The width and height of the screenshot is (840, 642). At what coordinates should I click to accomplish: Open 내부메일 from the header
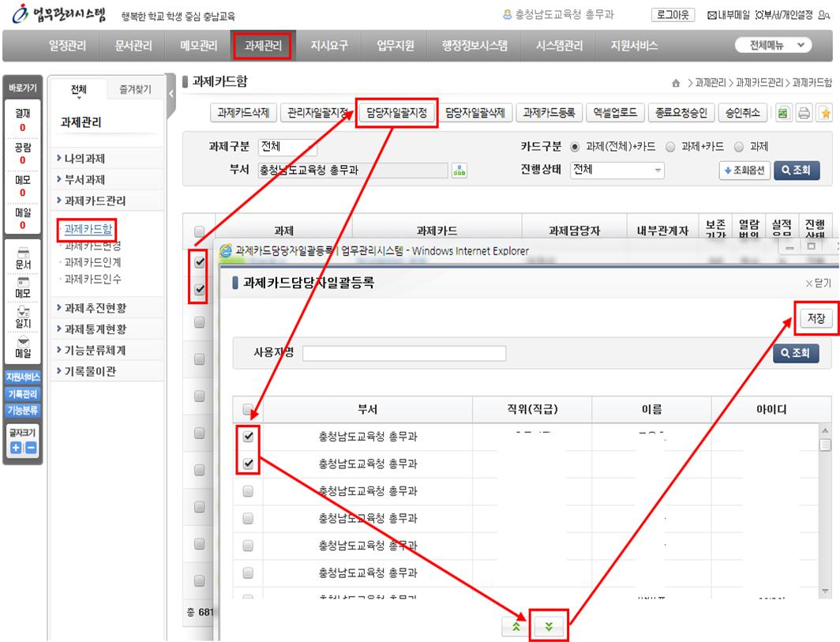[729, 15]
